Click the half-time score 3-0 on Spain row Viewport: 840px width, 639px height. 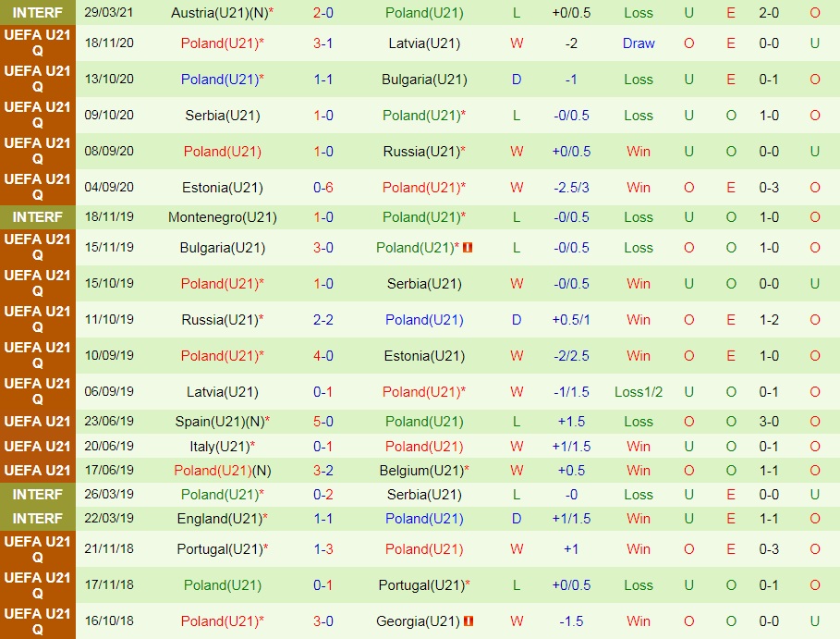(x=769, y=422)
